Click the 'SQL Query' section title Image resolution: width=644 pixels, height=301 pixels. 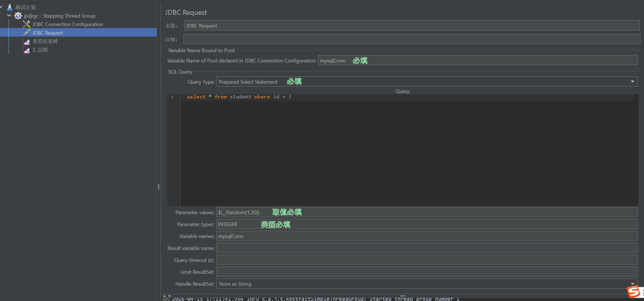(x=180, y=72)
